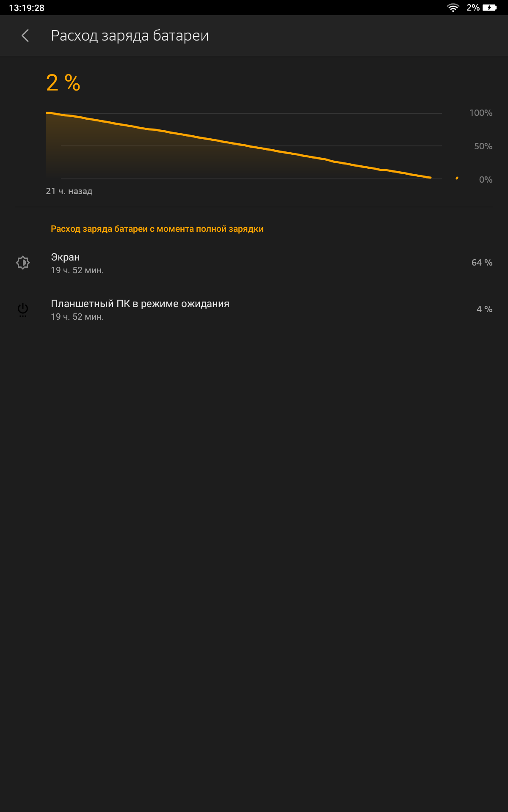Tap the Wi-Fi icon in status bar
The width and height of the screenshot is (508, 812).
[x=453, y=8]
